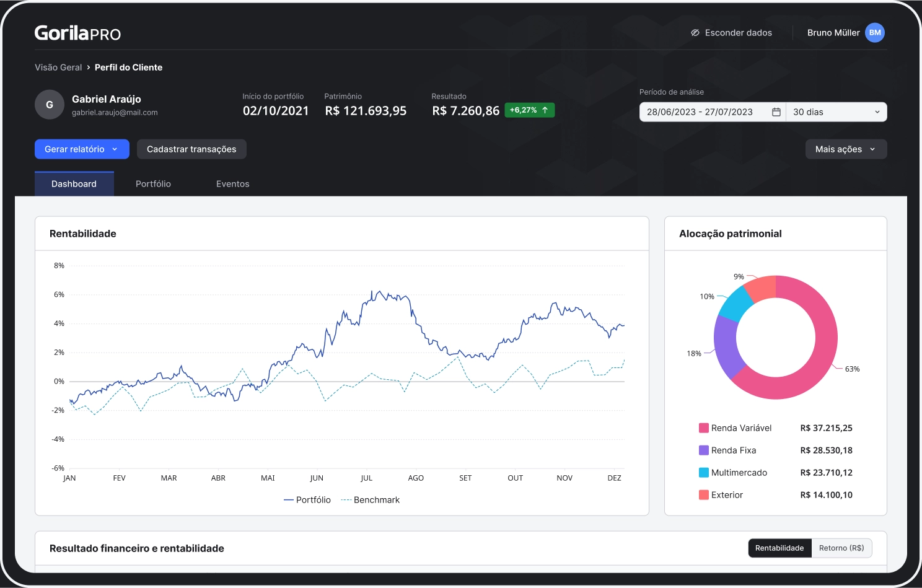This screenshot has width=922, height=588.
Task: Expand the Gerar relatório dropdown arrow
Action: click(x=115, y=149)
